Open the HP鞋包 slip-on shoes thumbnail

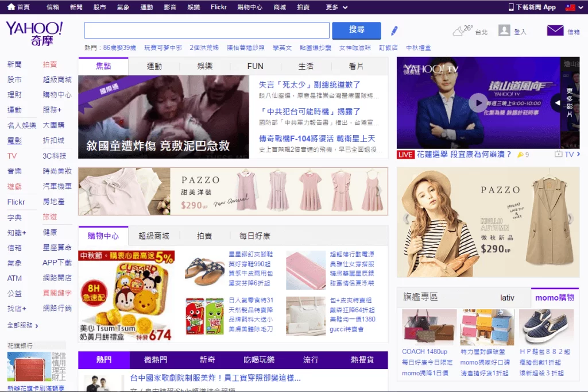[x=547, y=326]
